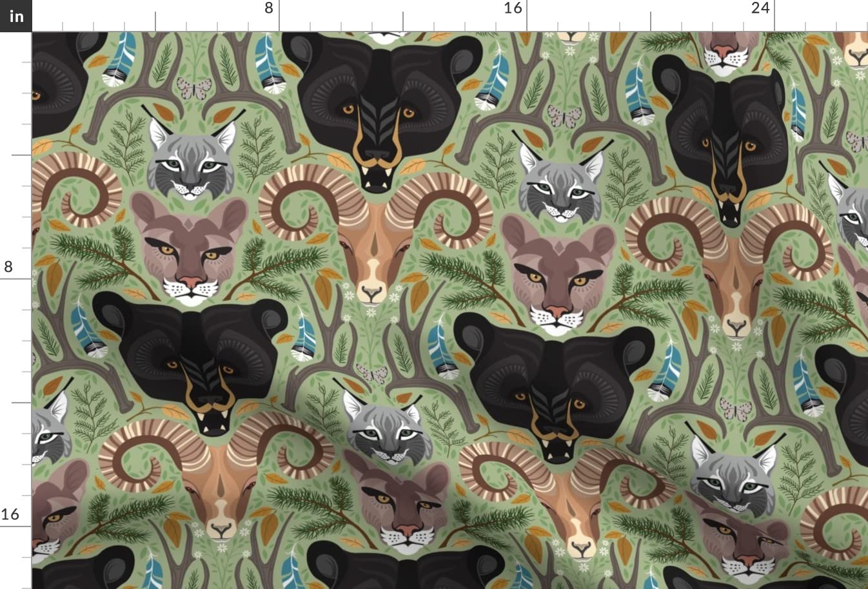Click the 8 mark on the vertical ruler
Viewport: 868px width, 589px height.
click(8, 267)
